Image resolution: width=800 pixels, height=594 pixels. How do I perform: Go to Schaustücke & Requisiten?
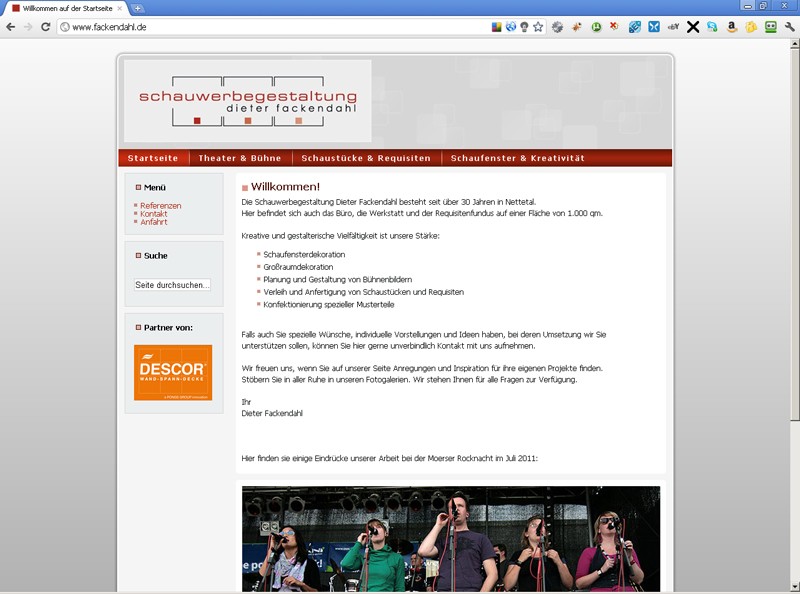[x=366, y=158]
